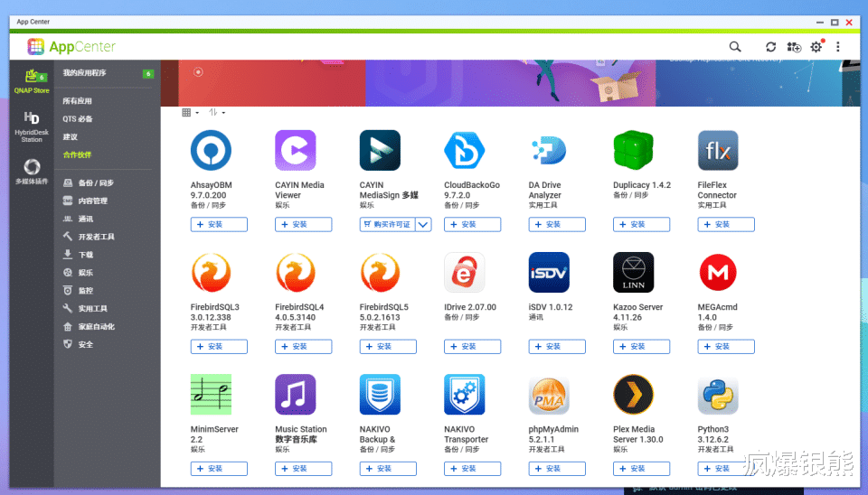The image size is (868, 495).
Task: Open AppCenter settings gear
Action: pyautogui.click(x=816, y=47)
